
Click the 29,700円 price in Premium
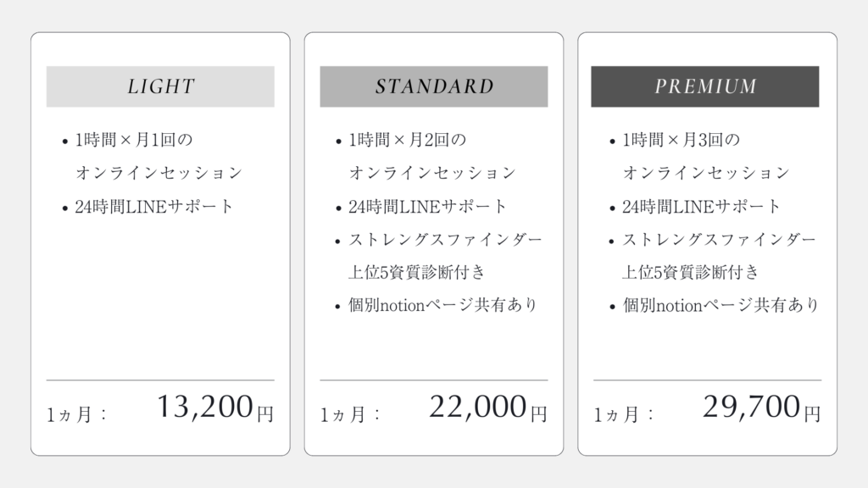(x=761, y=408)
